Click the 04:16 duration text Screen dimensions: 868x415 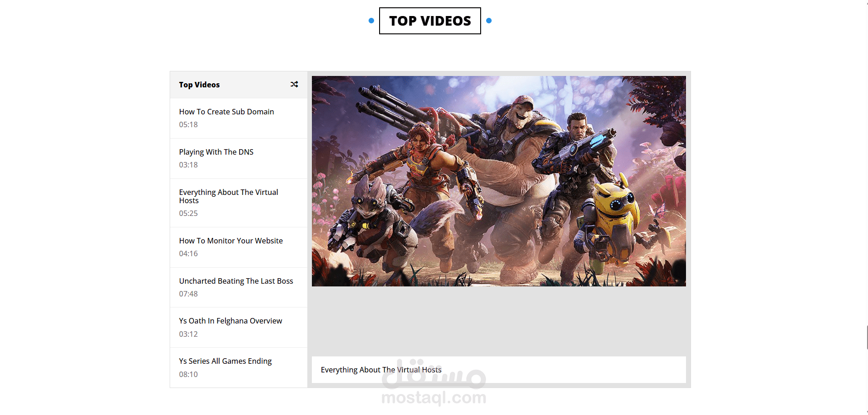188,253
